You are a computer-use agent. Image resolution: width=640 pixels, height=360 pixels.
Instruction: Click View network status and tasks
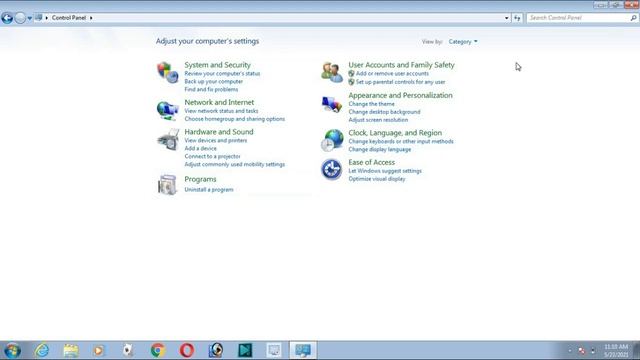point(221,111)
